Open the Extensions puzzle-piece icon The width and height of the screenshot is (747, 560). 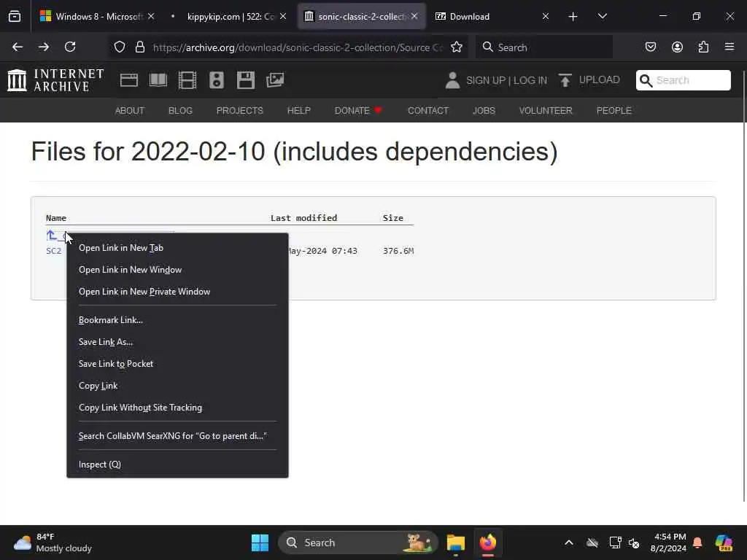pos(703,47)
